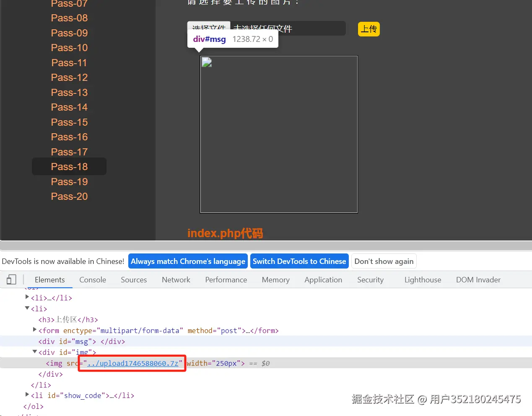Open Pass-17 in the sidebar
This screenshot has height=416, width=532.
coord(69,152)
